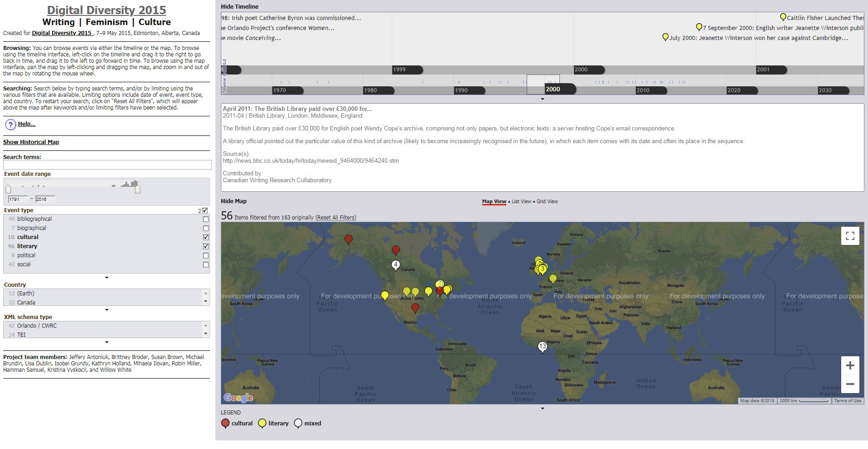Collapse the timeline with arrow beneath it
Screen dimensions: 868x449
click(x=543, y=99)
